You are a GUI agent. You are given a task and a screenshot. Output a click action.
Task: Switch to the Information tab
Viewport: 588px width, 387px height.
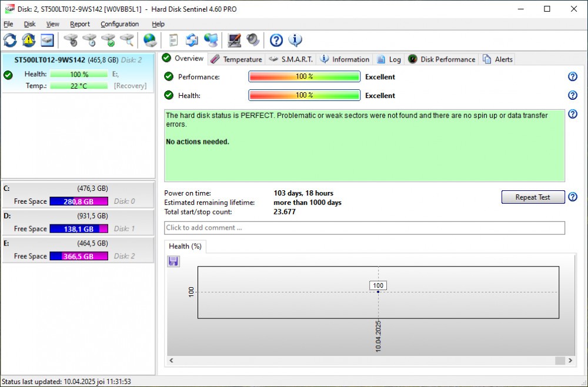click(345, 59)
